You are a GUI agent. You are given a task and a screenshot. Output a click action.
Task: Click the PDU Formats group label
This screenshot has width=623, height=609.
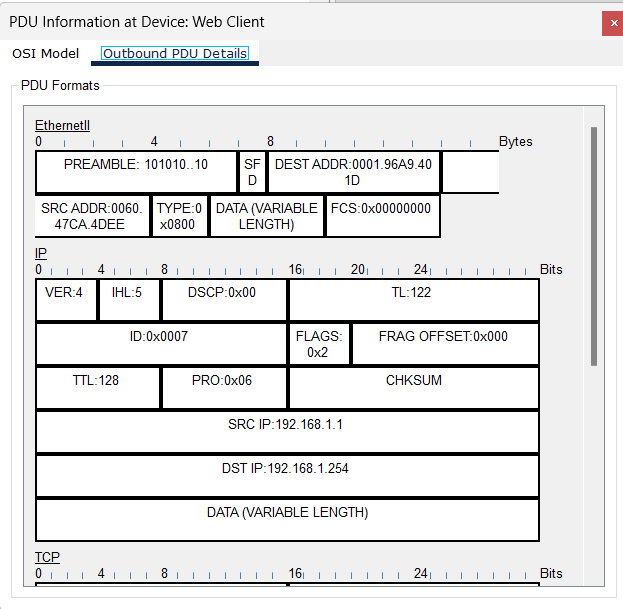(60, 85)
